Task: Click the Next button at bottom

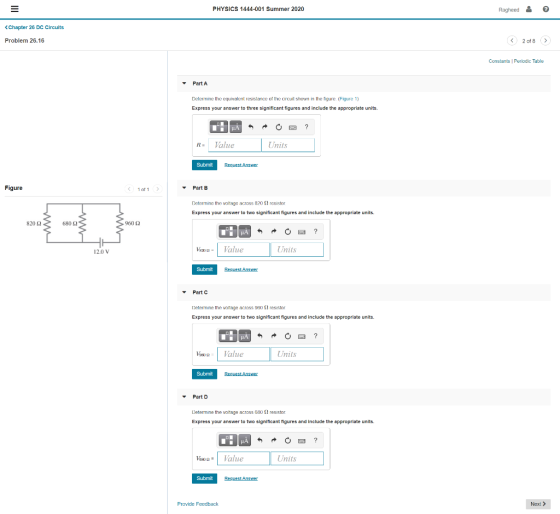Action: [x=538, y=504]
